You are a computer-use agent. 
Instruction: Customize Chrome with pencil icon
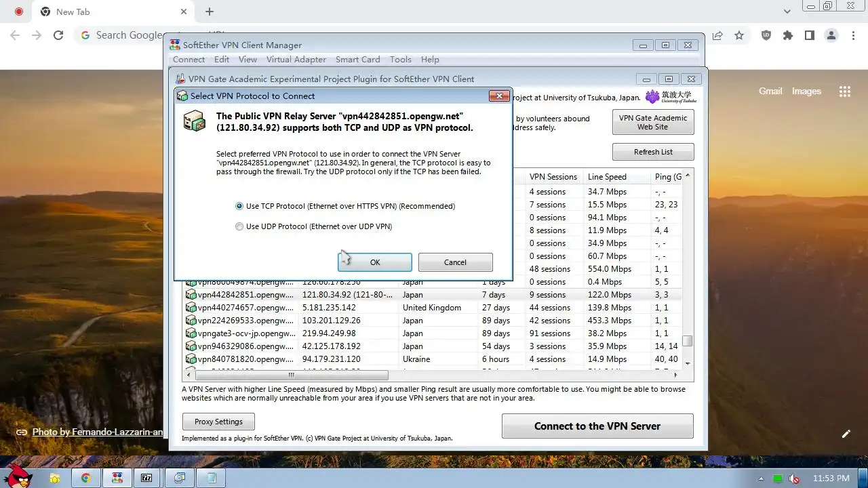tap(846, 434)
